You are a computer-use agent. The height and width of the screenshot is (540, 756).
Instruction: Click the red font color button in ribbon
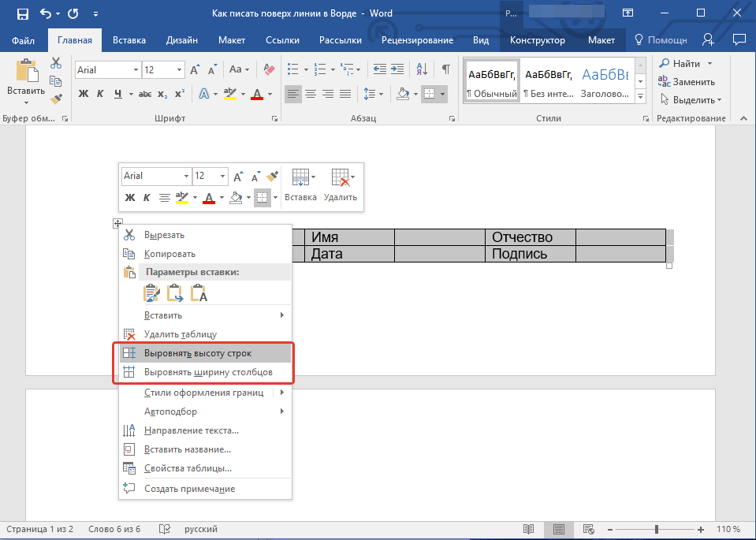(x=256, y=95)
